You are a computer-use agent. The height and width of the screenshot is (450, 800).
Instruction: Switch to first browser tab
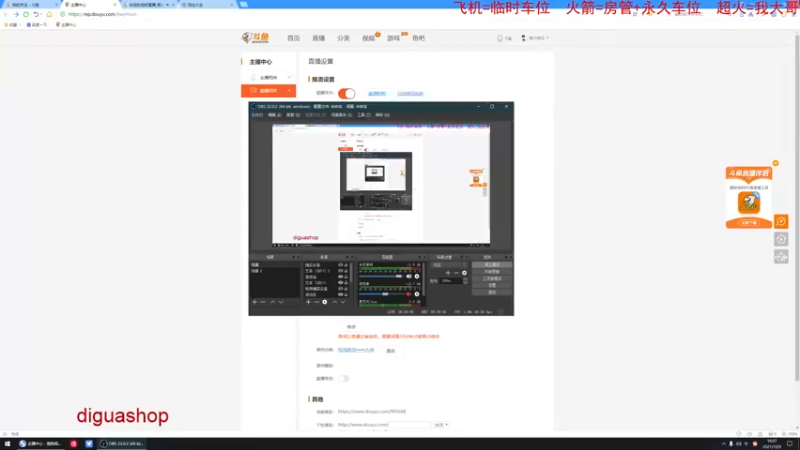click(x=31, y=5)
